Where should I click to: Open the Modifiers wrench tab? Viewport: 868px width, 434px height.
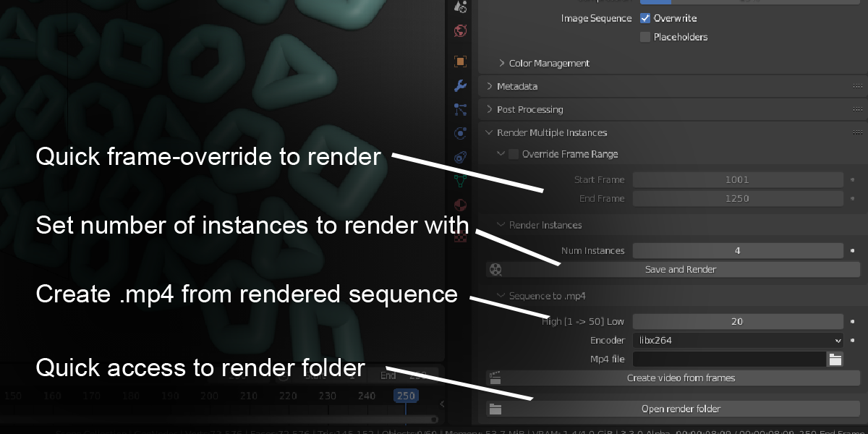[x=460, y=86]
